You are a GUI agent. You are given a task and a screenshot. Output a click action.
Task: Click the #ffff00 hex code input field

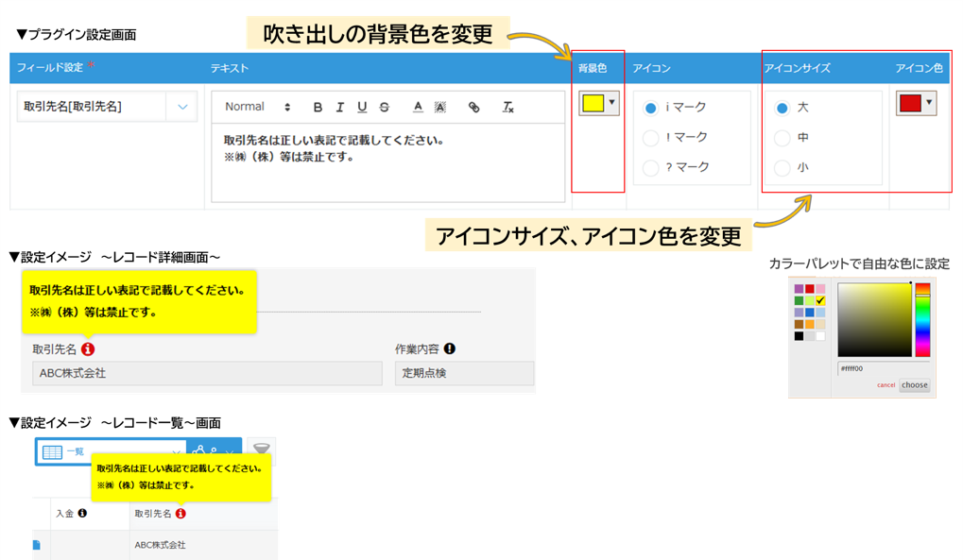851,368
